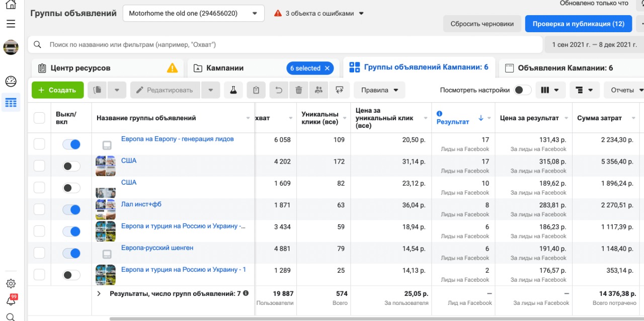The height and width of the screenshot is (321, 644).
Task: Tick checkbox for 'Лал инст+фб' row
Action: [x=39, y=210]
